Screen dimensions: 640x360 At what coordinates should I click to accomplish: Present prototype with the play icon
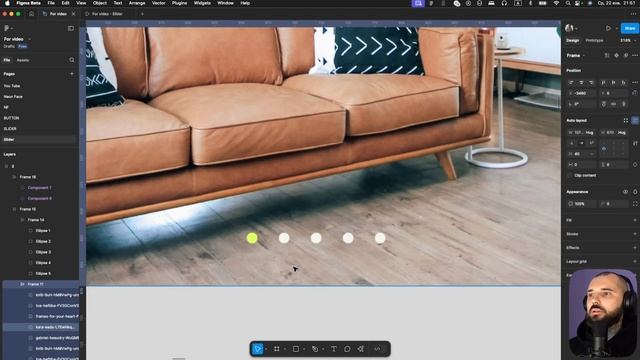tap(608, 28)
